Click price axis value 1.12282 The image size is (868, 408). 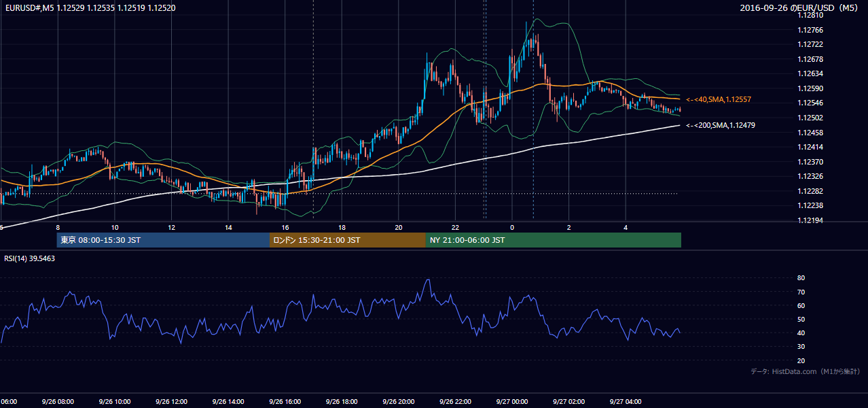(x=812, y=191)
